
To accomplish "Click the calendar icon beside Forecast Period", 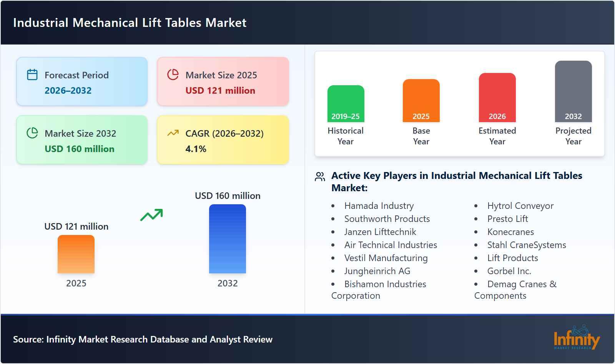I will click(x=32, y=75).
